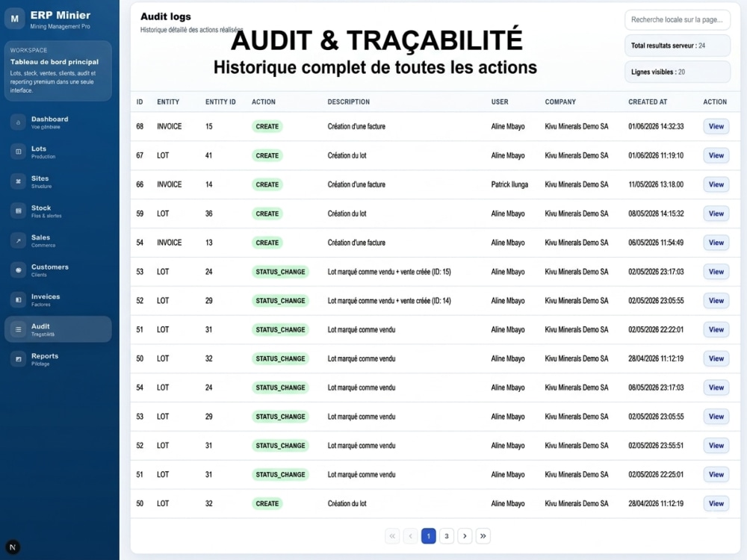Select page 1 in pagination
Screen dimensions: 747x560
click(428, 536)
